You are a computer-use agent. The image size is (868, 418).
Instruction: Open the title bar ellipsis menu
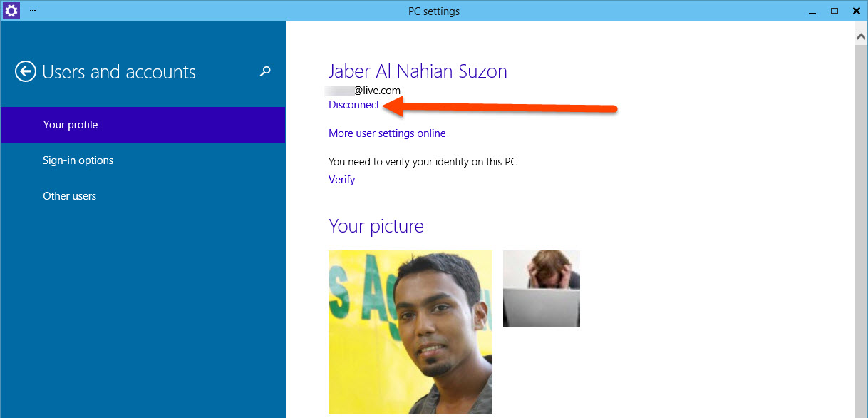[32, 11]
